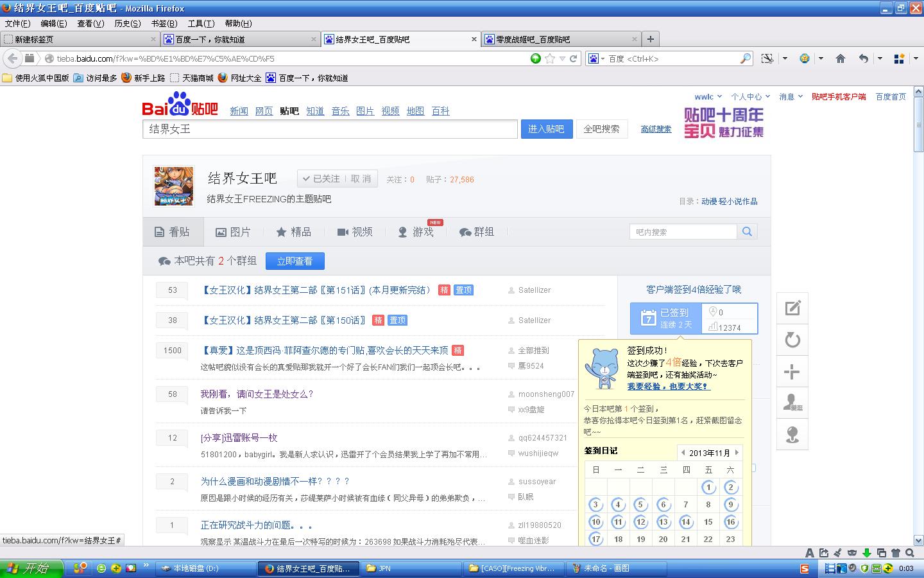Click the 全吧搜索 button
The image size is (924, 578).
[x=601, y=129]
